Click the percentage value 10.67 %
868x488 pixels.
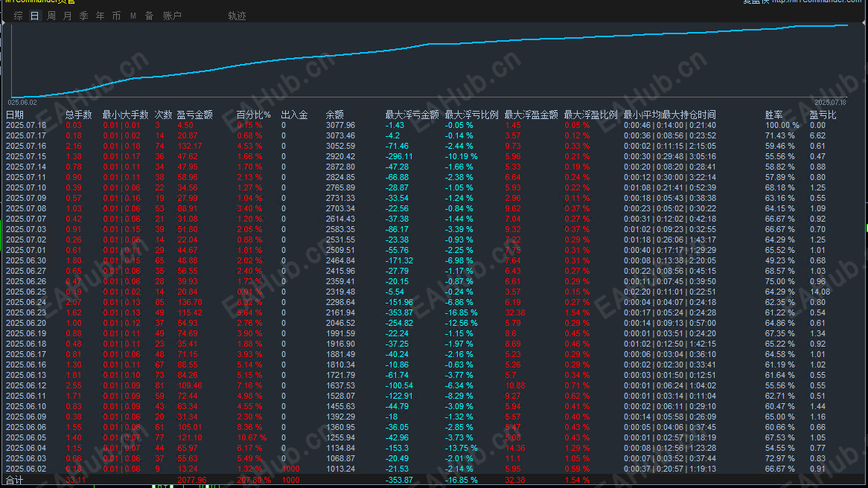[x=252, y=437]
